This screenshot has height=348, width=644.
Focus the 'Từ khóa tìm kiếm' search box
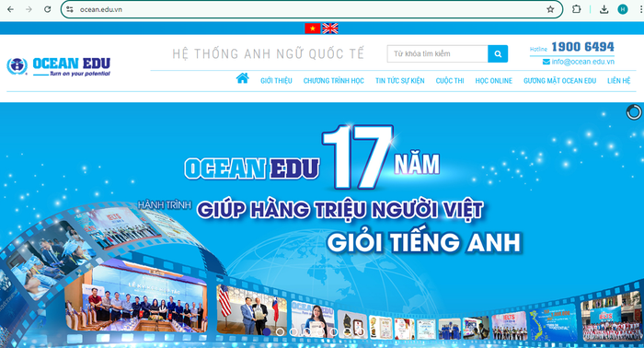tap(437, 53)
